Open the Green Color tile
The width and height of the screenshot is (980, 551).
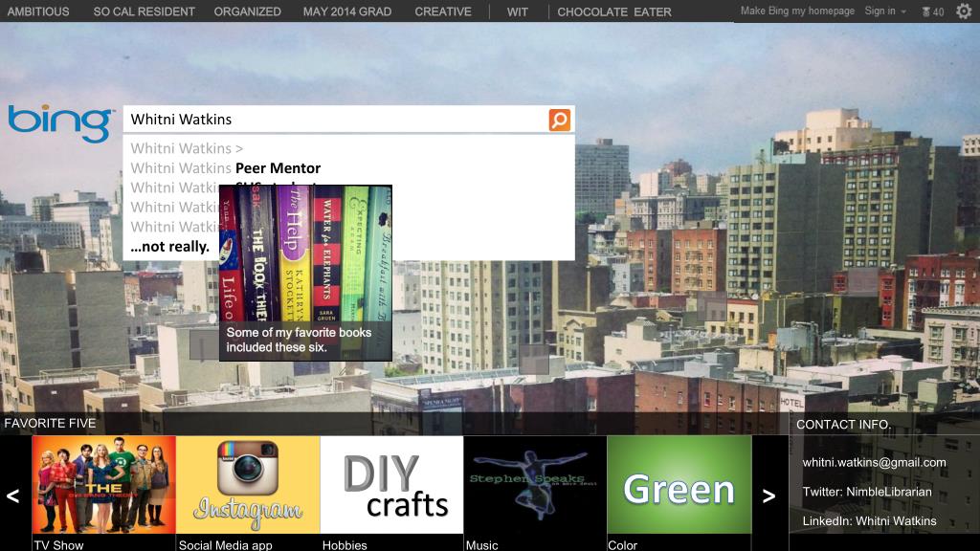(x=679, y=485)
